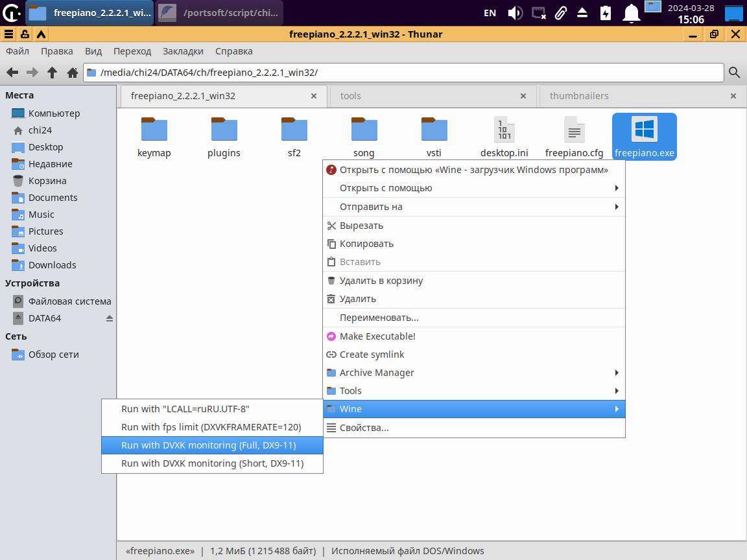Expand the Tools submenu
This screenshot has width=747, height=560.
[474, 390]
